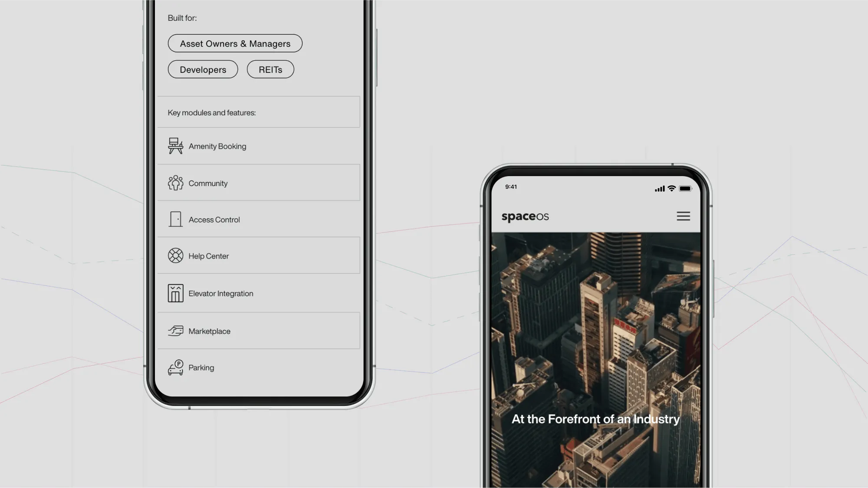The image size is (868, 488).
Task: Click the 'At the Forefront of an Industry' headline
Action: [x=595, y=419]
